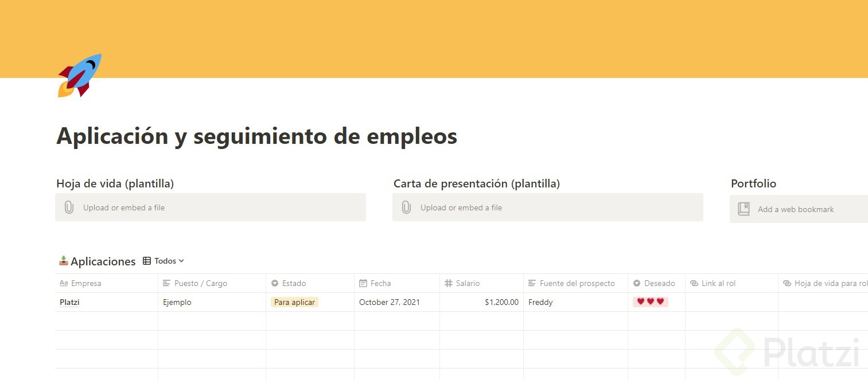
Task: Click the three hearts in Deseado
Action: point(650,301)
